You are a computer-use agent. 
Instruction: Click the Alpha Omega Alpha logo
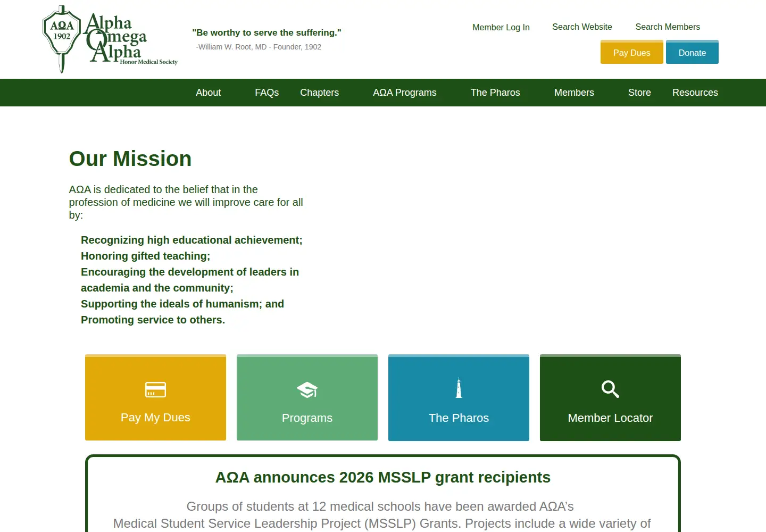(110, 39)
